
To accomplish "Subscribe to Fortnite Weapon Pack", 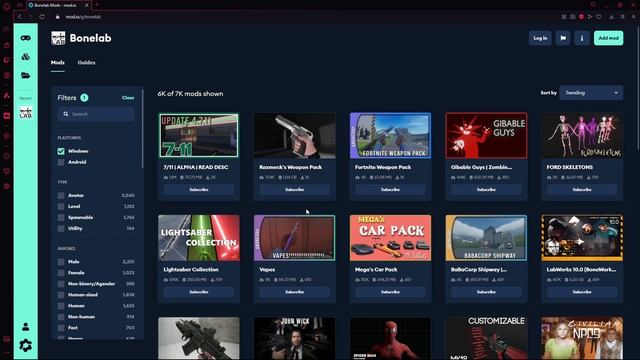I will 390,190.
